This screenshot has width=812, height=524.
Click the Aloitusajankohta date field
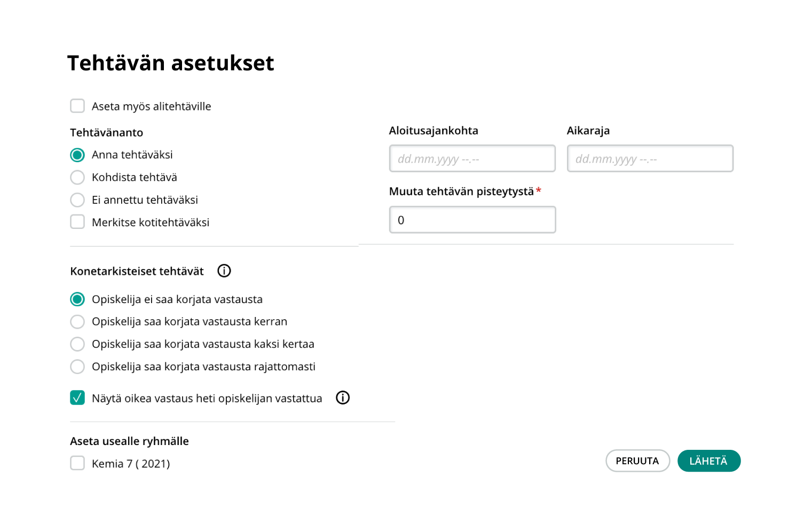pyautogui.click(x=472, y=158)
